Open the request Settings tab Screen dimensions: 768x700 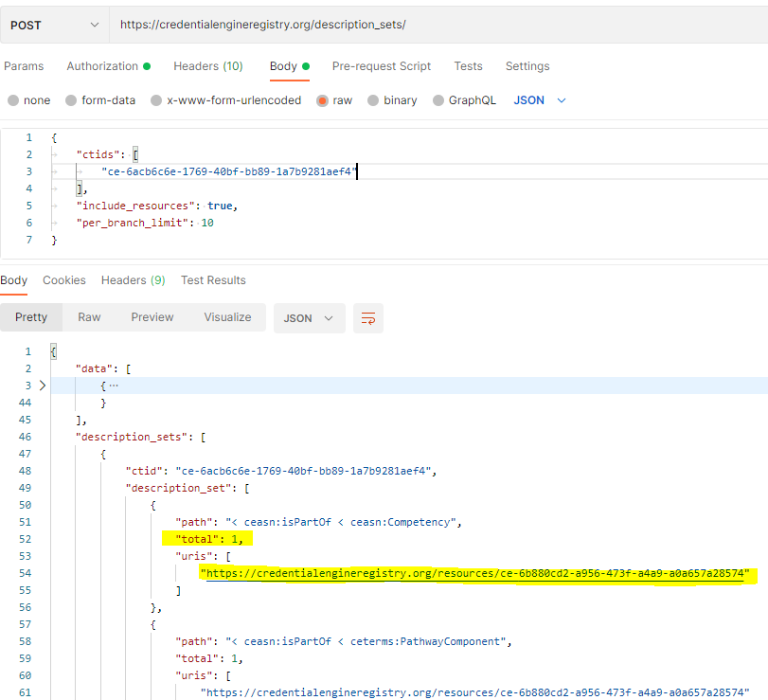point(527,66)
